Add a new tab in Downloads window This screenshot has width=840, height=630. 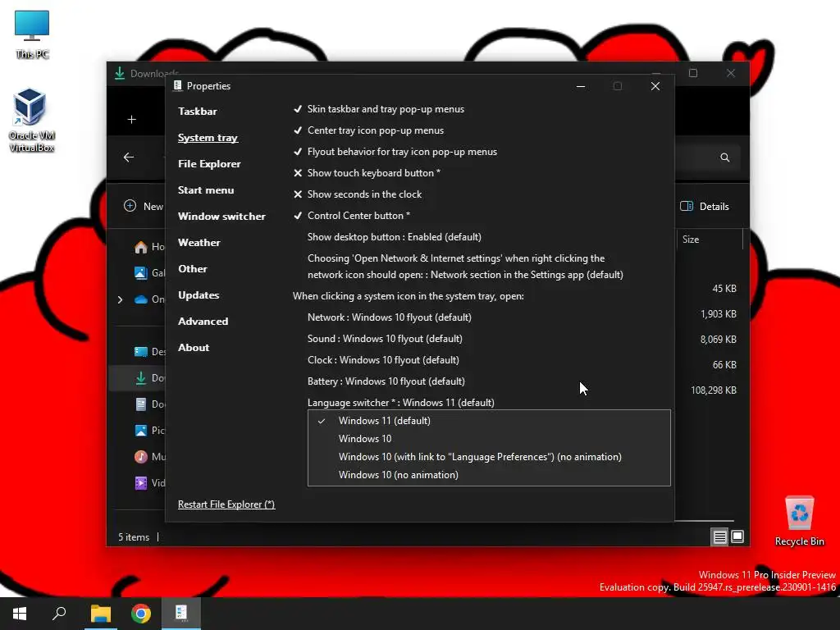point(132,120)
